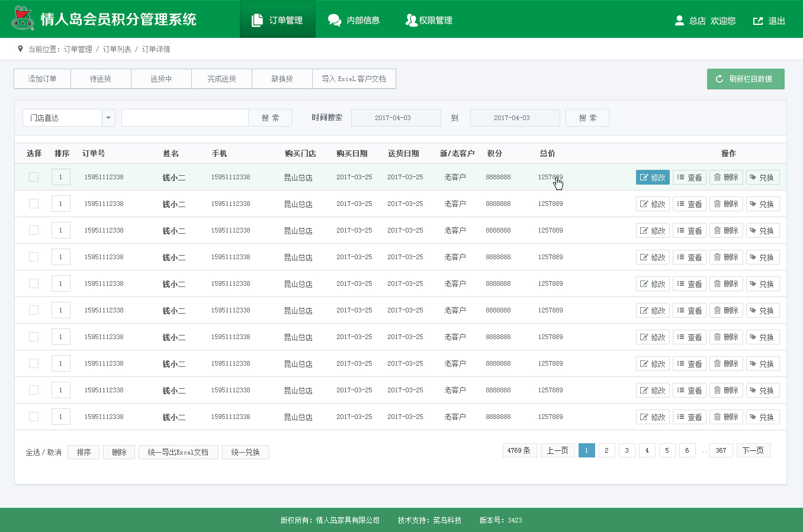The width and height of the screenshot is (803, 532).
Task: Tick the checkbox in the third table row
Action: point(34,230)
